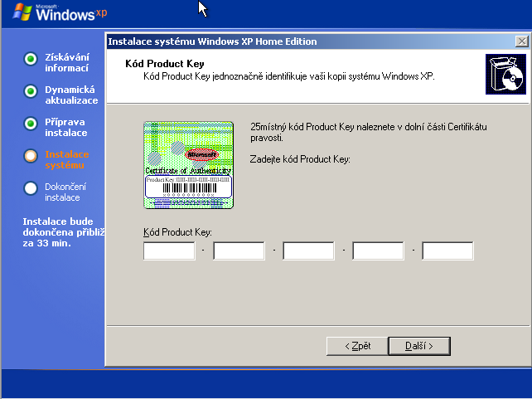Click the 'Dynamická aktualizace' step label
This screenshot has width=532, height=399.
coord(71,95)
